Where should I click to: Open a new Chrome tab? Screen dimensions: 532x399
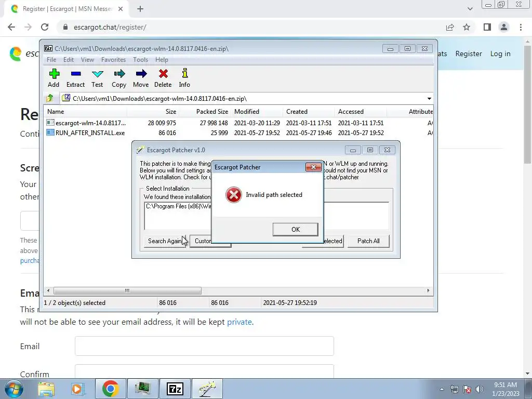point(140,9)
